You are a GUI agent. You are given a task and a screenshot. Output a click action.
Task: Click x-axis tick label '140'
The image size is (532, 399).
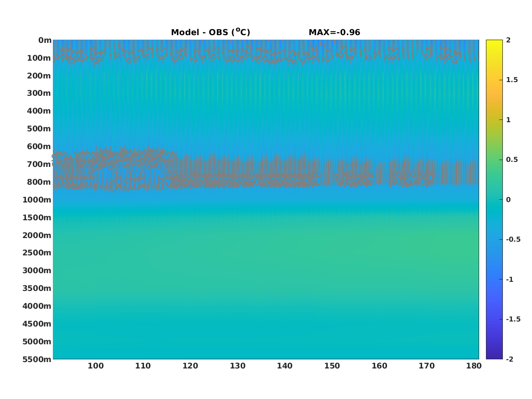284,366
